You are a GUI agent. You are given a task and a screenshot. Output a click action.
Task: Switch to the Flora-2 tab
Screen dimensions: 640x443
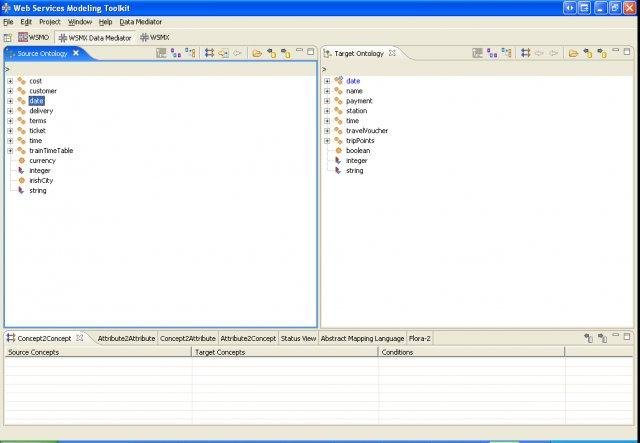[420, 338]
